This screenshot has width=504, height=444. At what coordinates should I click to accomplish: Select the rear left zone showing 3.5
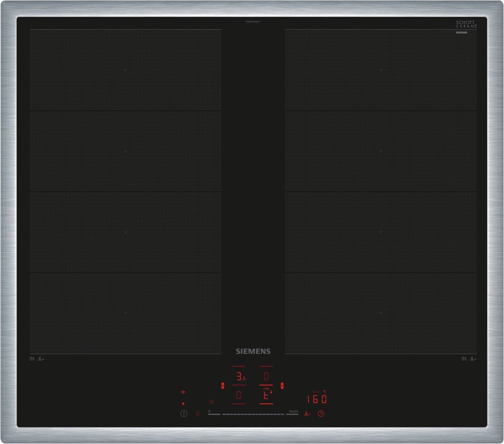239,376
